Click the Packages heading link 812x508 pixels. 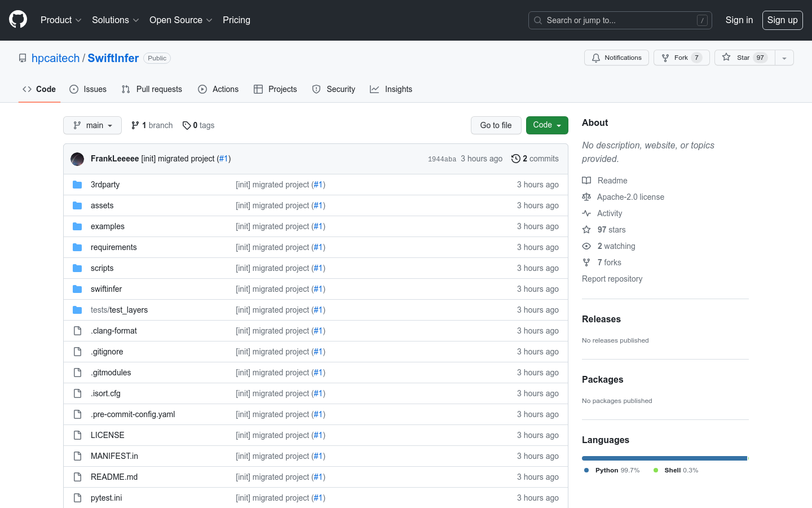point(603,379)
